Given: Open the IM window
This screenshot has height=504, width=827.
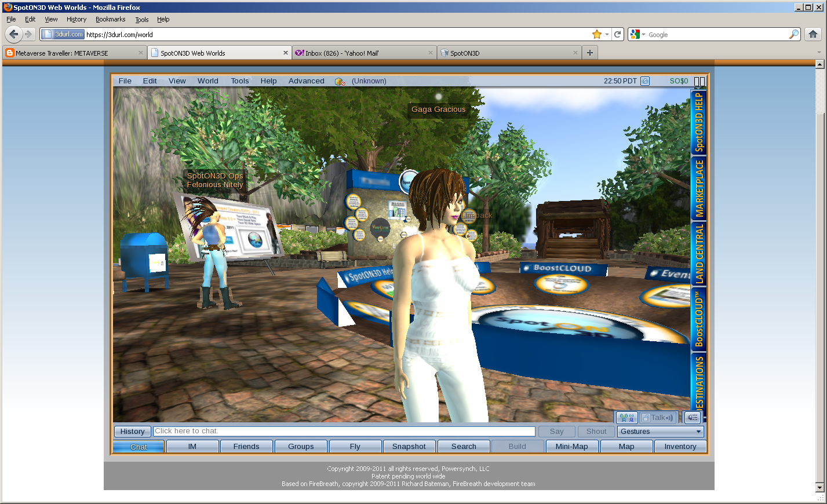Looking at the screenshot, I should pyautogui.click(x=192, y=447).
